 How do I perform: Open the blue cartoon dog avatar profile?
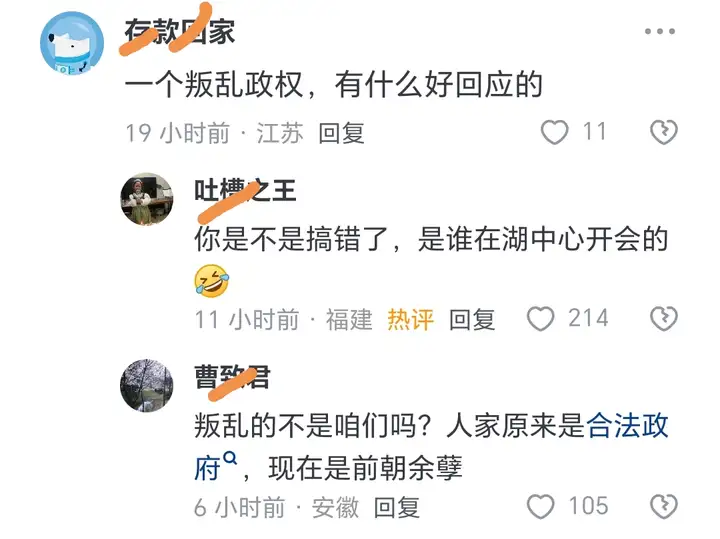[x=72, y=43]
